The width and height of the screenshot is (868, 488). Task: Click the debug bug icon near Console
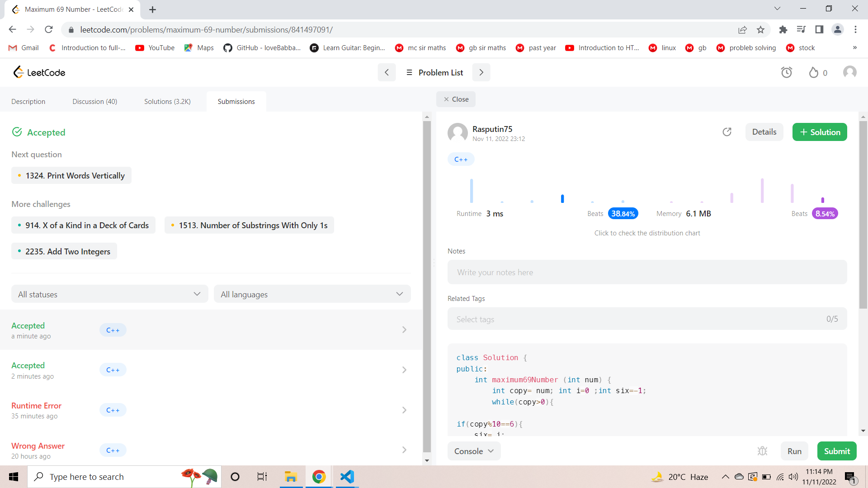[763, 451]
